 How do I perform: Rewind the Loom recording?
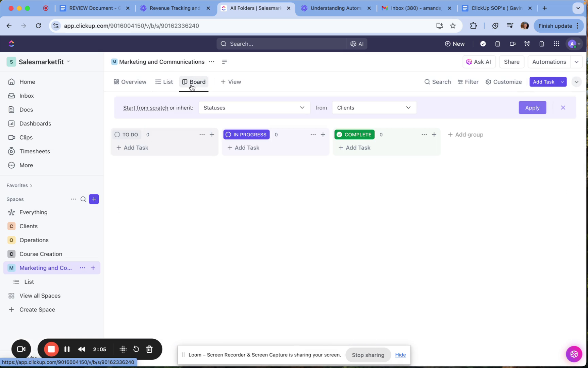pyautogui.click(x=82, y=349)
